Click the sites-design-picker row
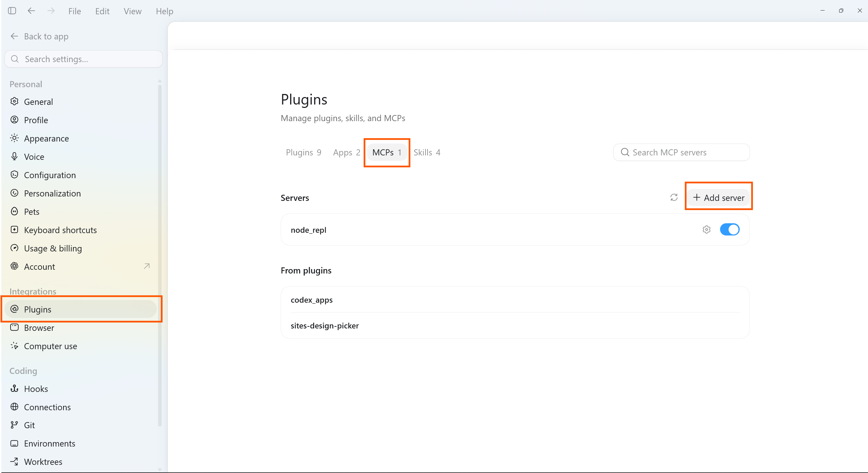Image resolution: width=868 pixels, height=473 pixels. pyautogui.click(x=515, y=326)
